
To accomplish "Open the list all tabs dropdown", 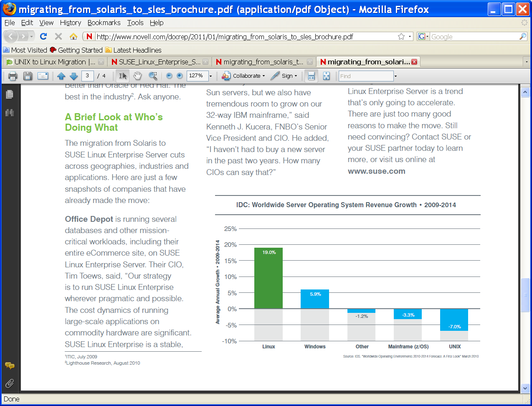I will 527,62.
